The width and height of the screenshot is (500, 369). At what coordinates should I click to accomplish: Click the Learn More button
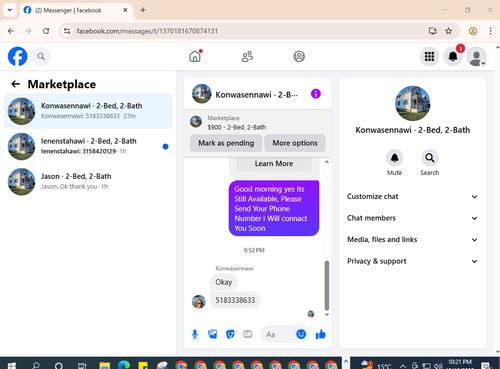[x=274, y=164]
